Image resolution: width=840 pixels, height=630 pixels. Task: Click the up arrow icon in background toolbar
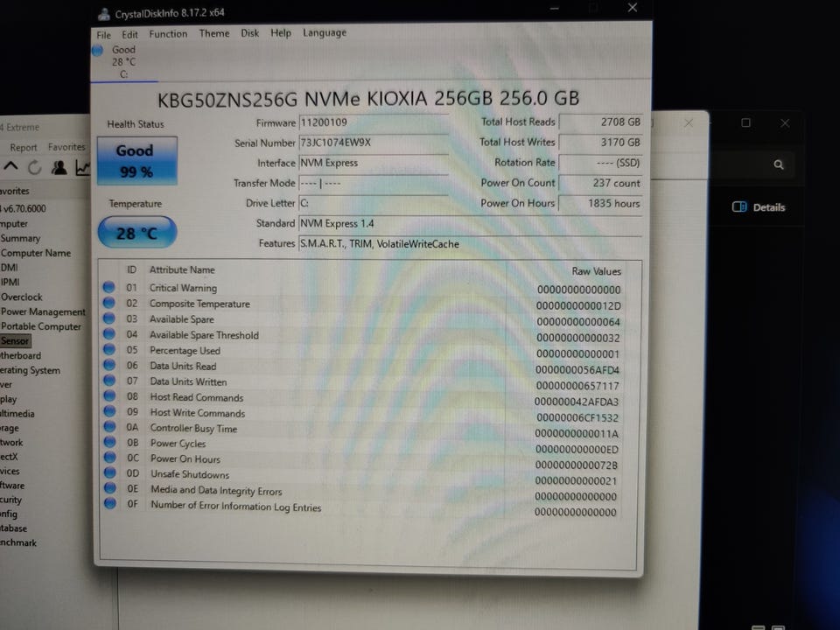click(x=10, y=167)
